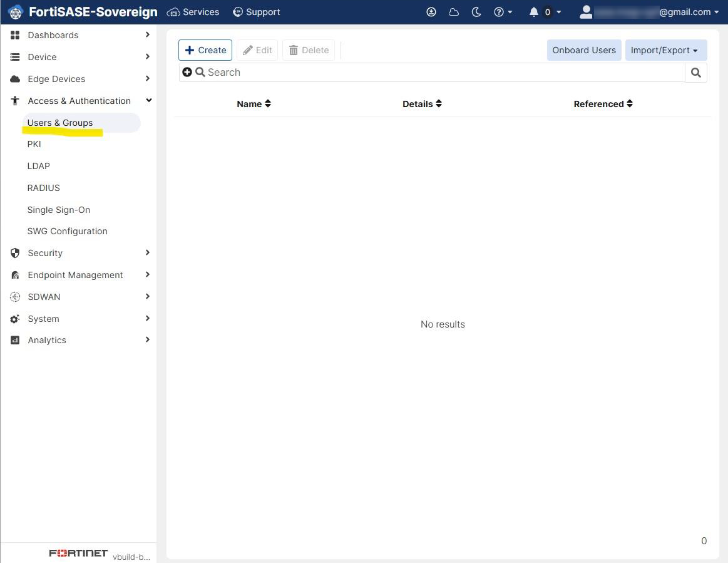
Task: Open the SDWAN section icon
Action: pyautogui.click(x=14, y=297)
